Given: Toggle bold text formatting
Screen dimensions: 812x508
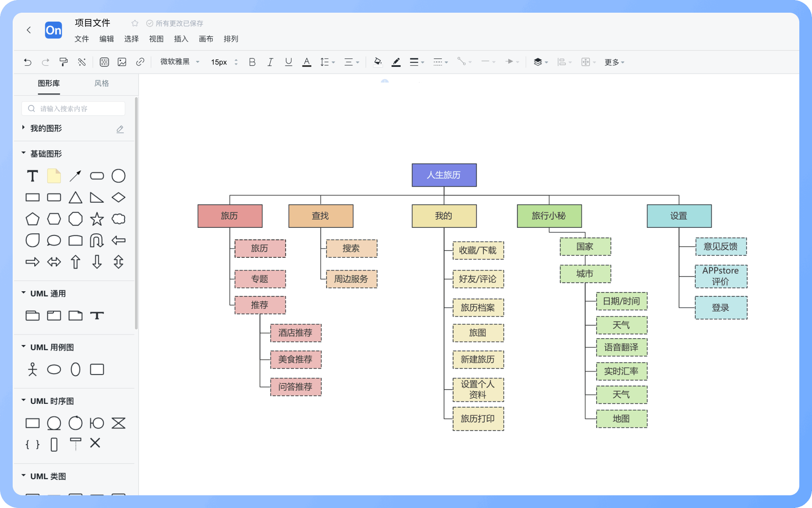Looking at the screenshot, I should pos(252,62).
